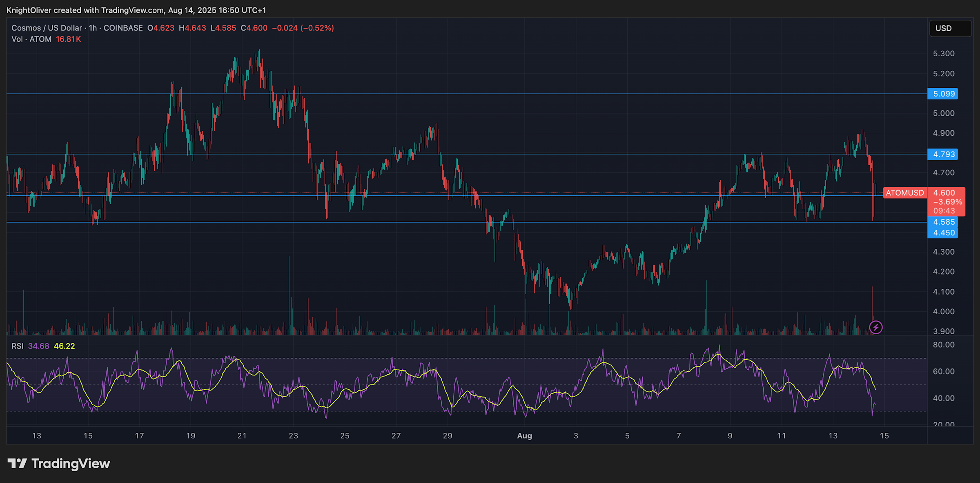Click the red ATOMUSD price tag on the scale
The height and width of the screenshot is (483, 980).
pos(905,192)
